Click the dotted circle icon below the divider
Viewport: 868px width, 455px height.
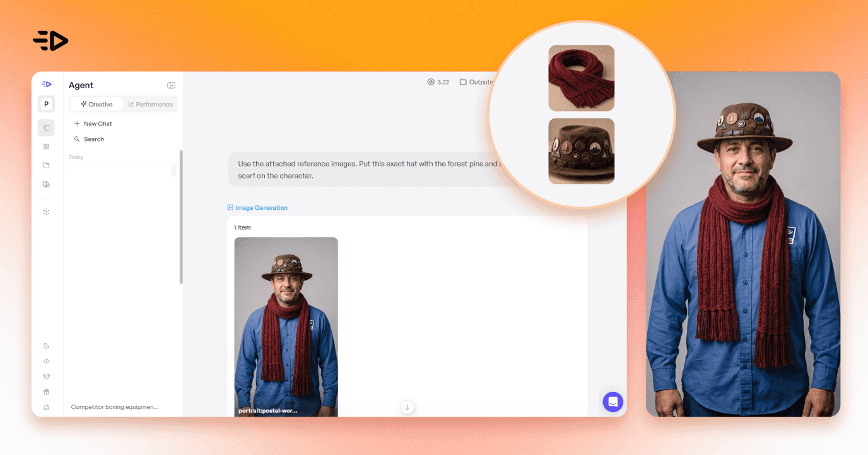click(x=46, y=212)
